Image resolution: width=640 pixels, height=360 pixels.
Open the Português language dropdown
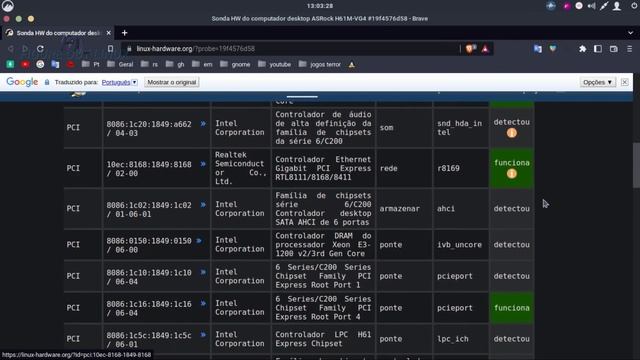[x=120, y=82]
